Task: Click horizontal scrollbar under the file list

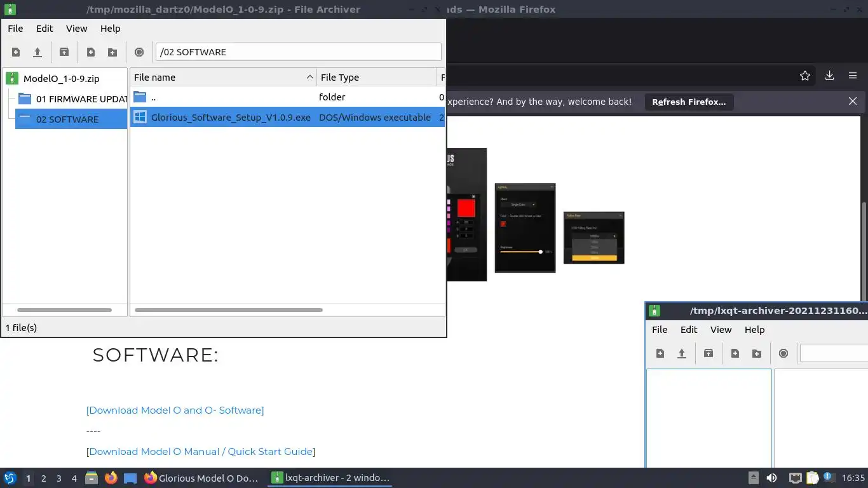Action: (229, 310)
